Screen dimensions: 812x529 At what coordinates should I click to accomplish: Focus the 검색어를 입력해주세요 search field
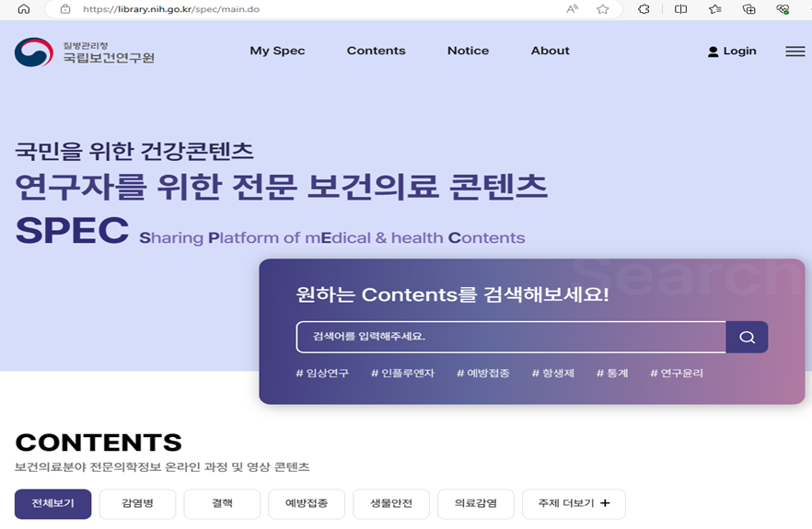point(510,337)
